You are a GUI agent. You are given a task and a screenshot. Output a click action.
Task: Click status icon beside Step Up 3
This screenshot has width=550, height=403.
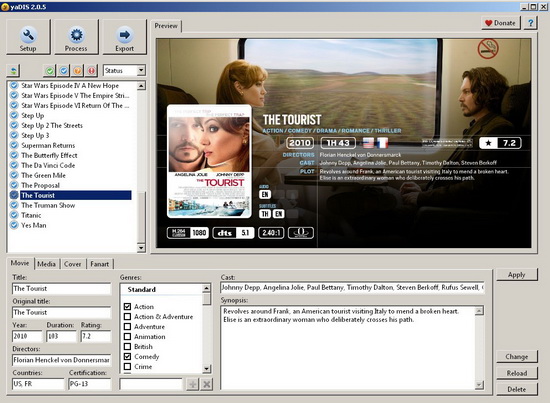pyautogui.click(x=14, y=135)
